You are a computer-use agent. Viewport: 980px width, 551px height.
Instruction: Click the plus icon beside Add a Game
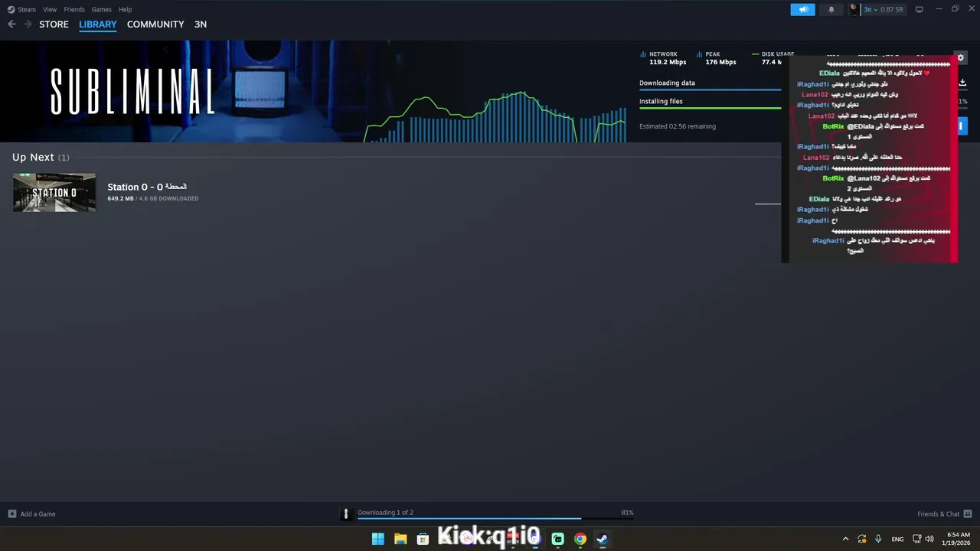11,514
